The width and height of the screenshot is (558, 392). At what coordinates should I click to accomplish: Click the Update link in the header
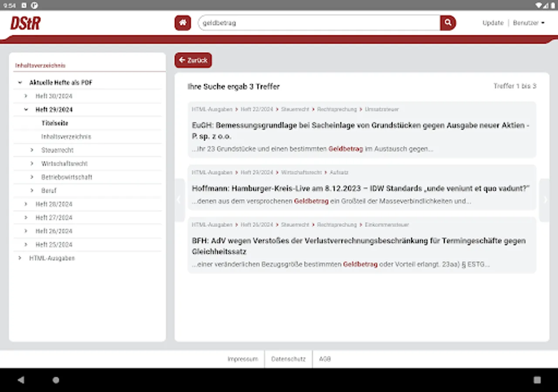pyautogui.click(x=493, y=23)
